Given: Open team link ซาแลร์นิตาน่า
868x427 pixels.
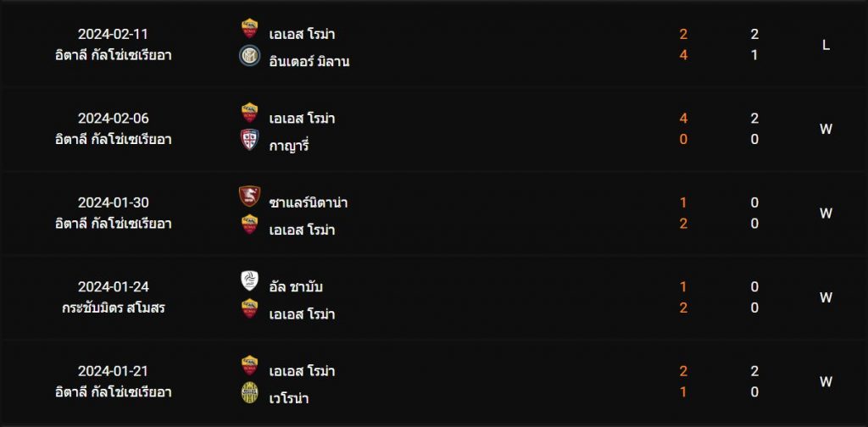Looking at the screenshot, I should click(x=309, y=202).
